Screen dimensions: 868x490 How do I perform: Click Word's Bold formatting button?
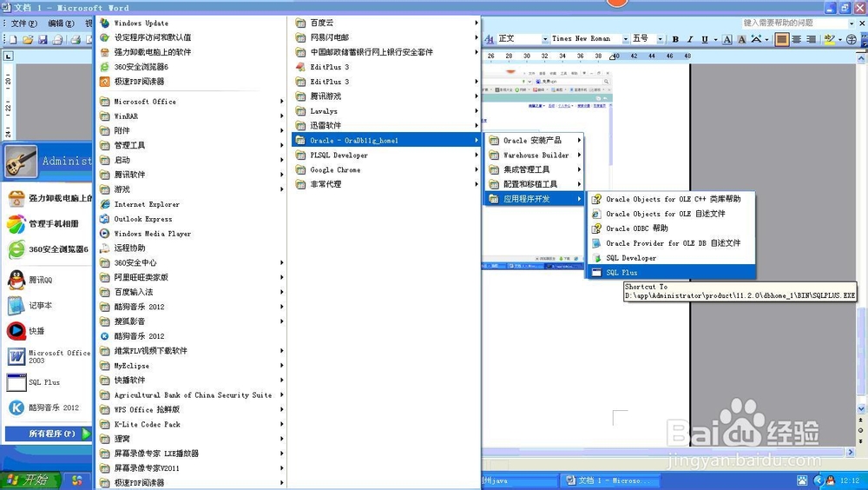pos(675,39)
